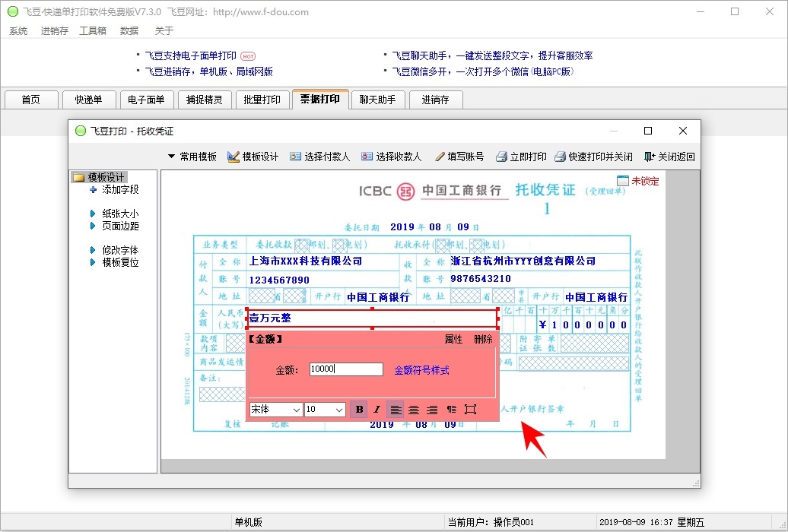Click payer name 上海市XXX科技有限公司
The image size is (788, 532).
point(306,261)
